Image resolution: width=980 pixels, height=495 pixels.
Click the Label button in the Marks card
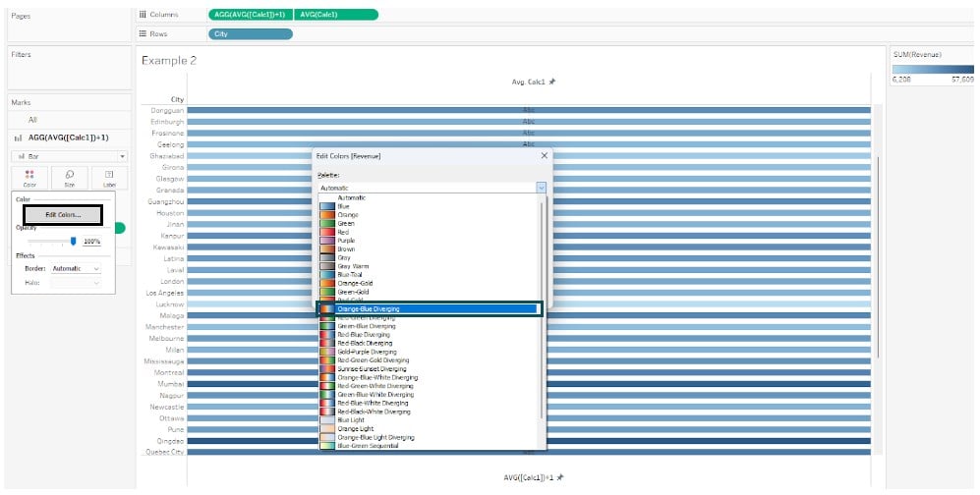(x=109, y=178)
